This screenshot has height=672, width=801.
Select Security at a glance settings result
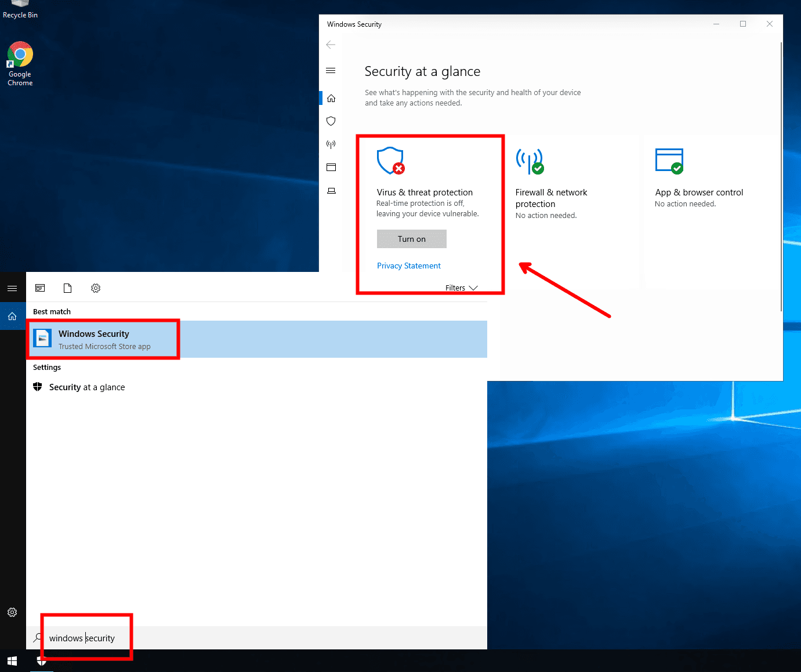pos(87,387)
